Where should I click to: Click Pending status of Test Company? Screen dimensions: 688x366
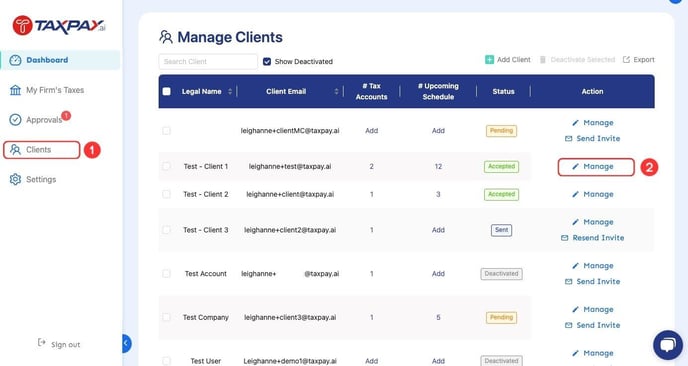pyautogui.click(x=501, y=317)
